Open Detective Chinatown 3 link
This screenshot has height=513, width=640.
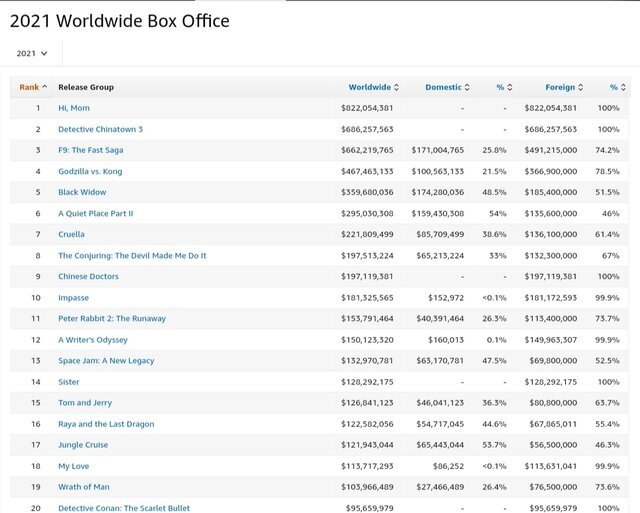pyautogui.click(x=100, y=129)
